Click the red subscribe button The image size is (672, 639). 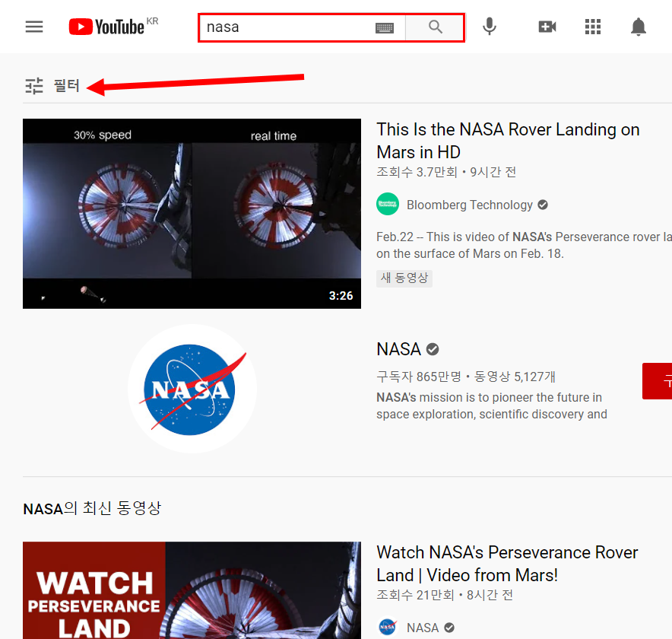(657, 381)
